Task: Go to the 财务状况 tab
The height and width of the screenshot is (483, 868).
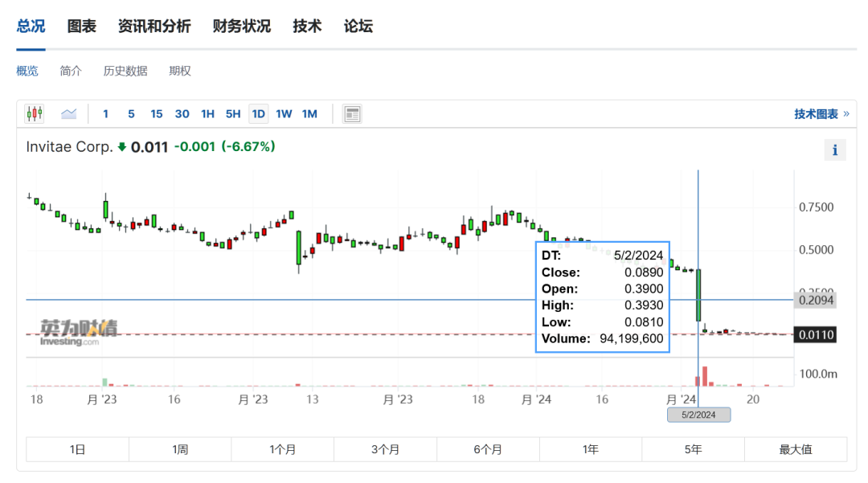Action: click(242, 27)
